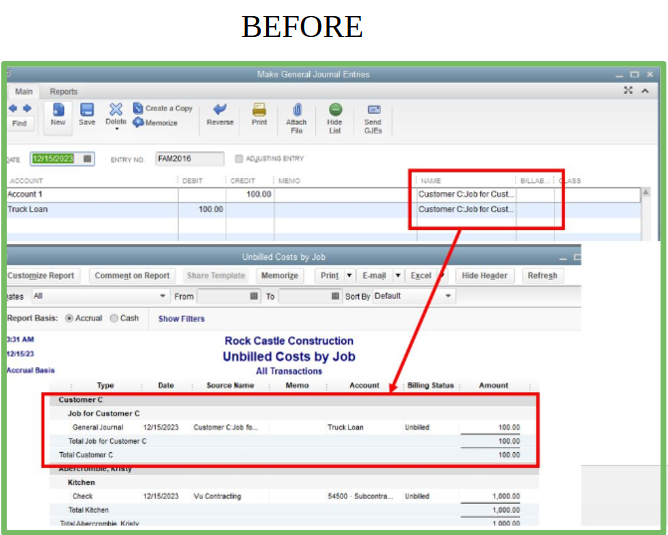Attach File to the entry
This screenshot has height=535, width=668.
click(x=297, y=119)
